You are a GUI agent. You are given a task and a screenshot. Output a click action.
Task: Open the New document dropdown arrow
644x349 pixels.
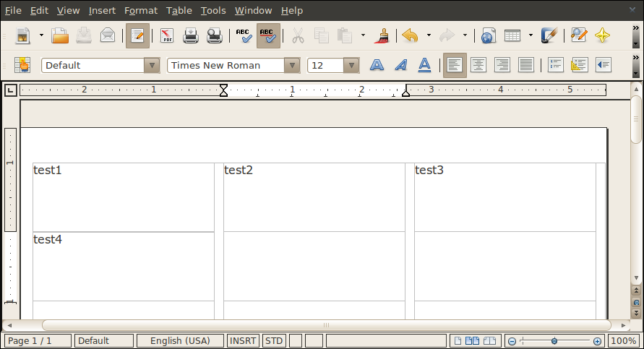point(41,35)
